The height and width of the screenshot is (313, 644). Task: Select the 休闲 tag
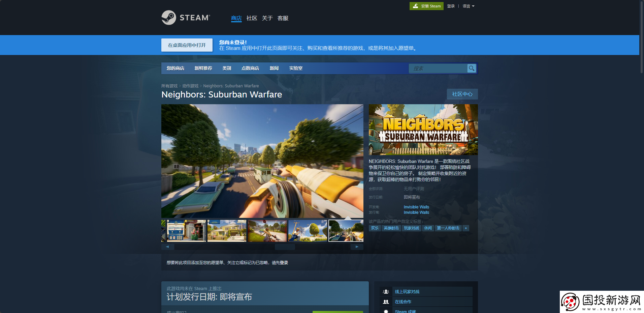(428, 228)
